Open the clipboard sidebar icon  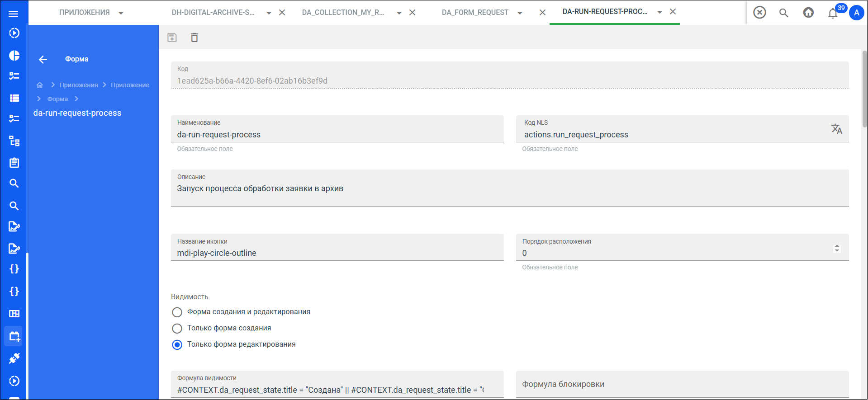(x=14, y=163)
